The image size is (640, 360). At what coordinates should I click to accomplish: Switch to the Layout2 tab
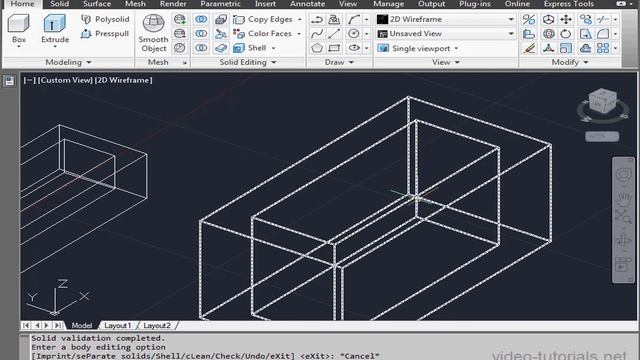click(x=157, y=325)
